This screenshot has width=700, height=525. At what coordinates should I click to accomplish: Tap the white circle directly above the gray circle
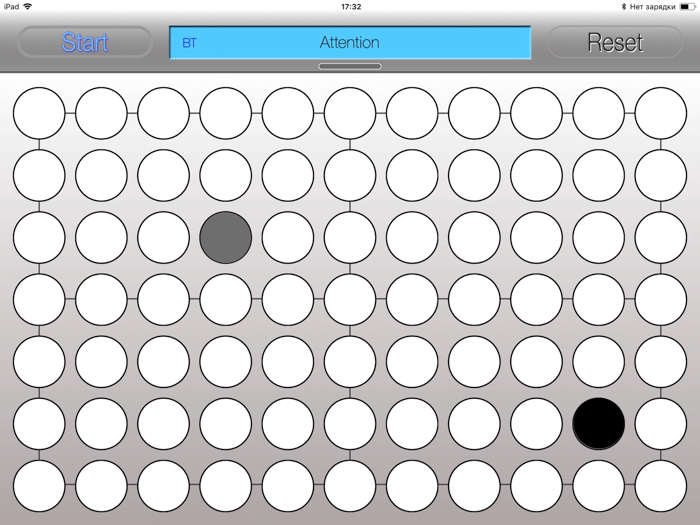225,175
